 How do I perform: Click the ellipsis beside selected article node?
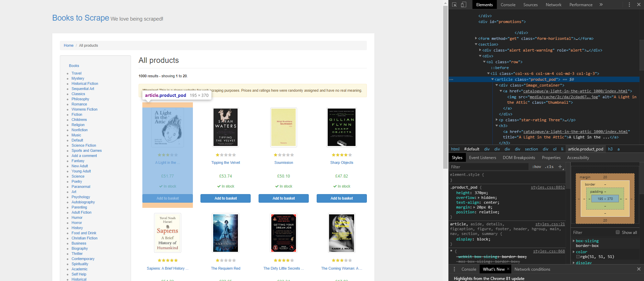(x=451, y=79)
